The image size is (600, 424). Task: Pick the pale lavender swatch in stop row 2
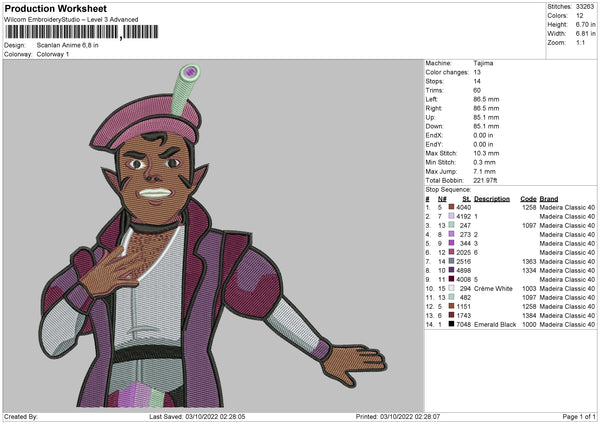point(452,216)
